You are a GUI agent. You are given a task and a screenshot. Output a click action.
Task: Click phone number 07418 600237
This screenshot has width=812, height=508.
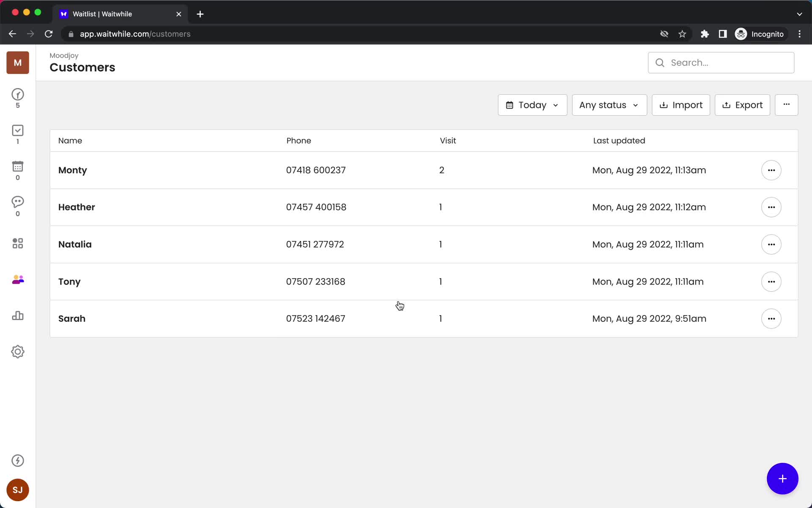(x=316, y=170)
